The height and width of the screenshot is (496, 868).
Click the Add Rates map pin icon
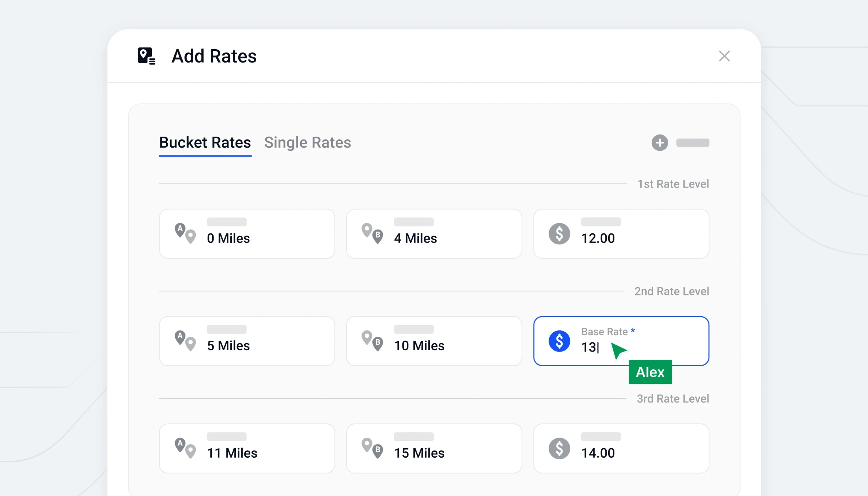point(146,56)
